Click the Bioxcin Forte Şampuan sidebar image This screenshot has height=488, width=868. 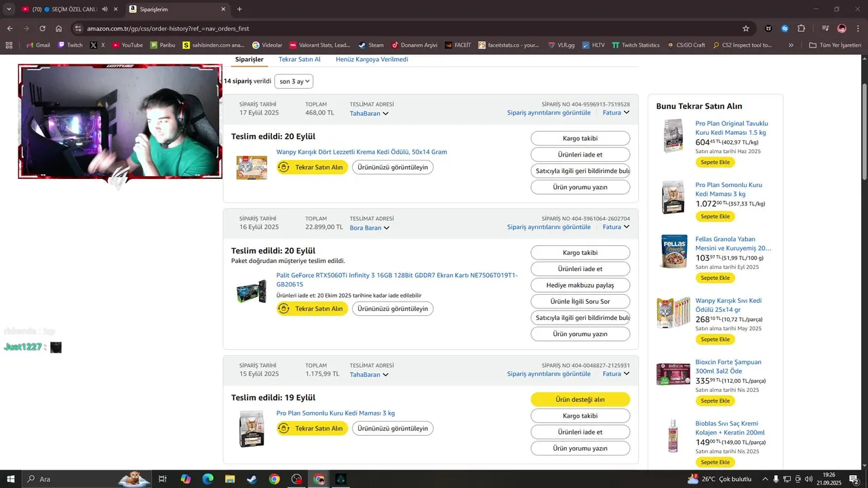[673, 374]
